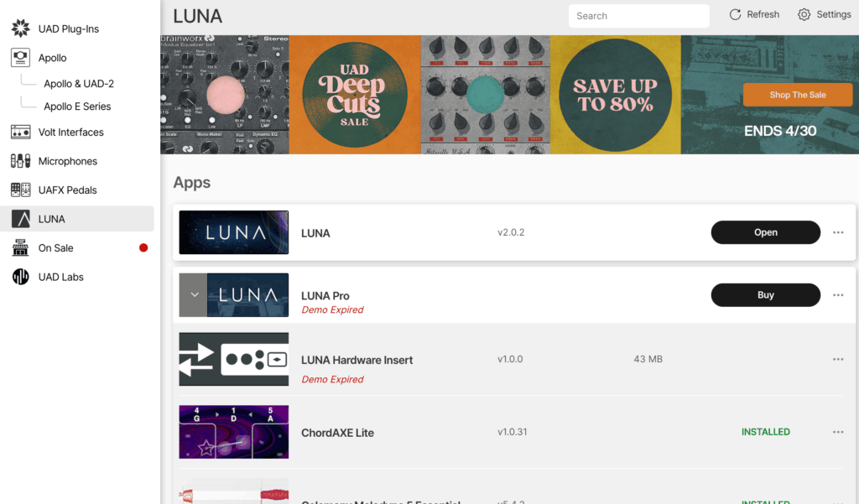Select the Microphones sidebar icon

(20, 161)
